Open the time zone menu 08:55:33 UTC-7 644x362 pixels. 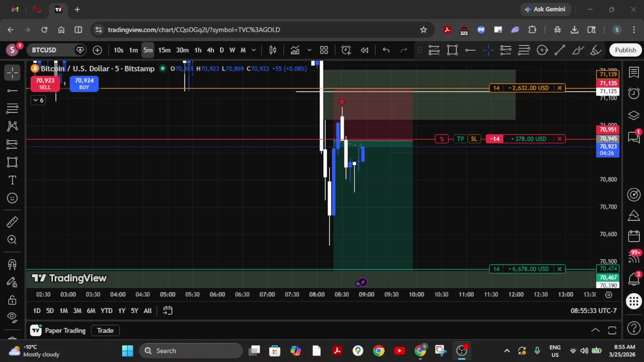tap(593, 311)
